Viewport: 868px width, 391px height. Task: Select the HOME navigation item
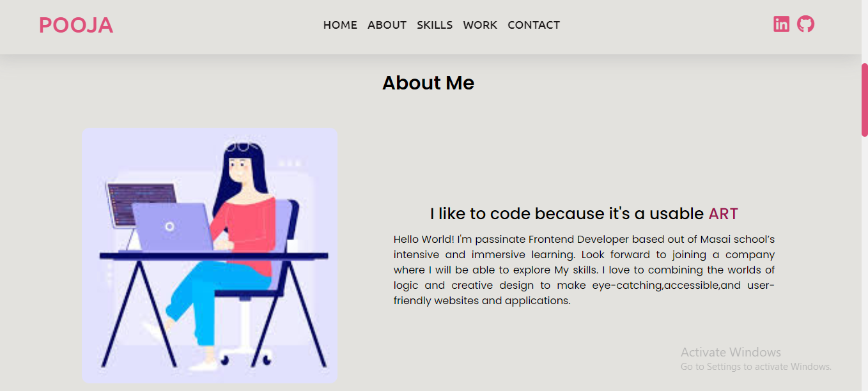click(339, 25)
